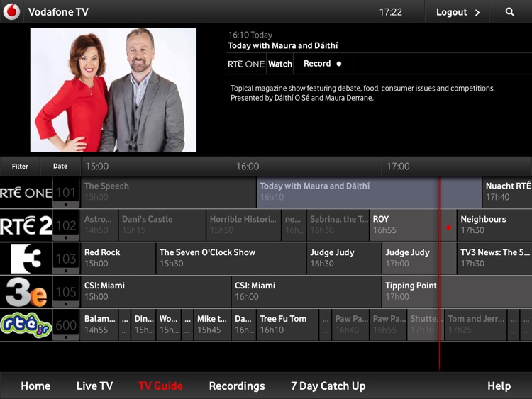Select Tom and Jerr... at 17h25
Viewport: 532px width, 399px height.
pos(476,325)
